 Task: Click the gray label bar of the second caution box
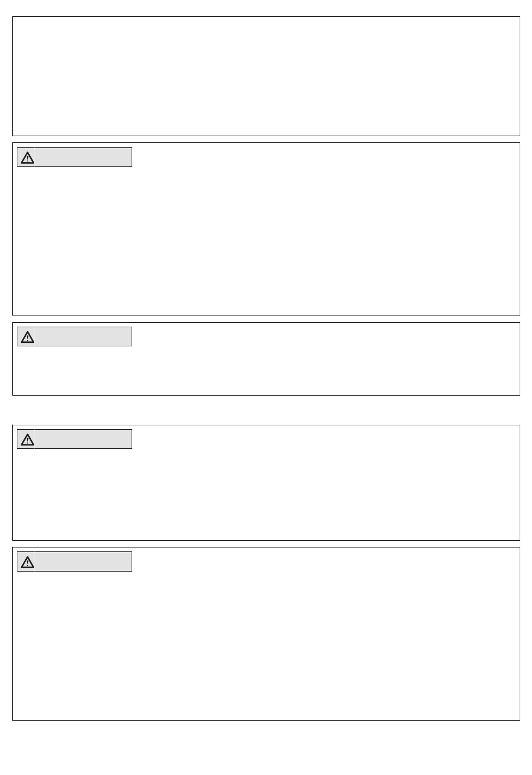coord(74,337)
